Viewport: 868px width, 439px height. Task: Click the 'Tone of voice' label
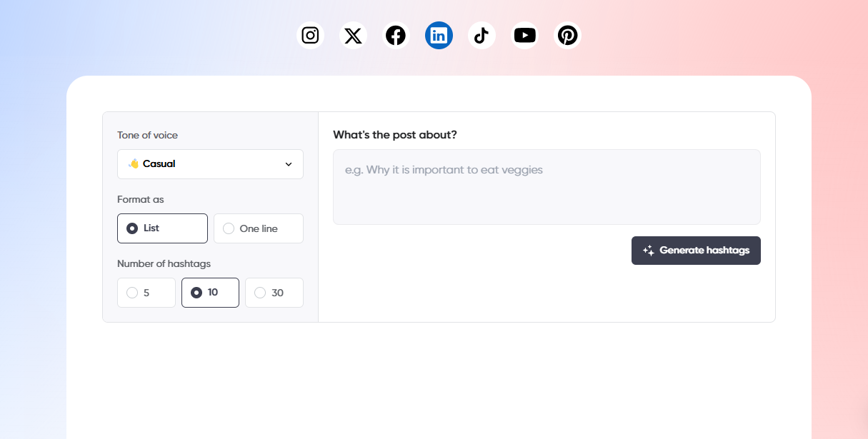(x=148, y=135)
